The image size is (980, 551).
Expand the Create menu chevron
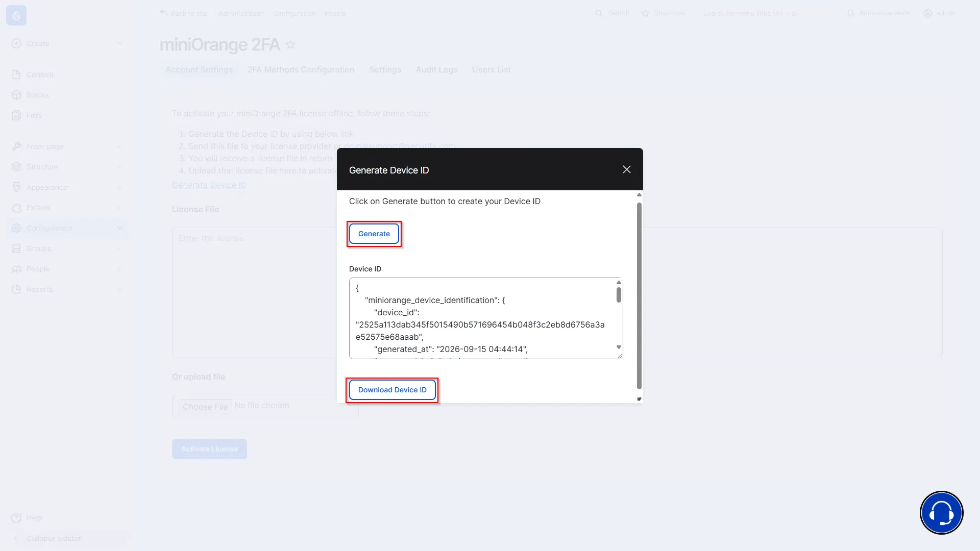coord(119,43)
